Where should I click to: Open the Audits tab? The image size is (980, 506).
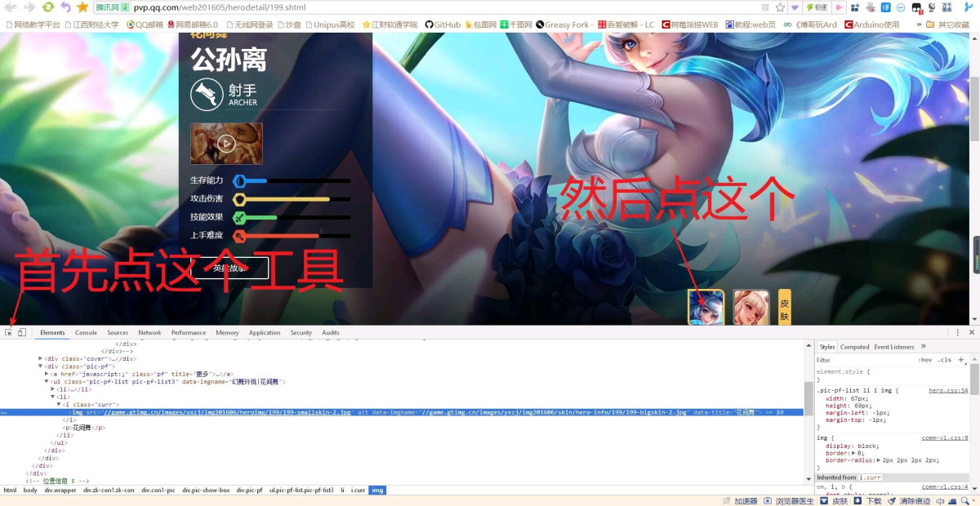tap(331, 333)
